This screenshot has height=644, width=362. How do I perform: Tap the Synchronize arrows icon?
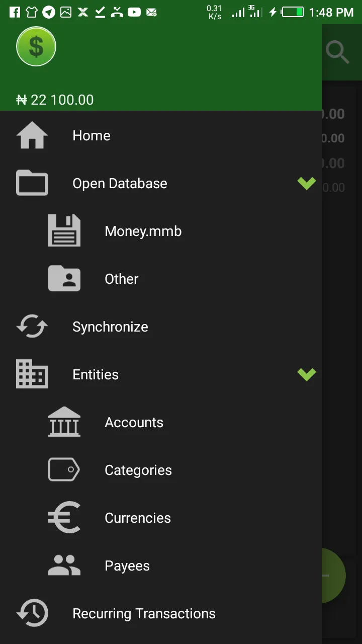(x=32, y=327)
